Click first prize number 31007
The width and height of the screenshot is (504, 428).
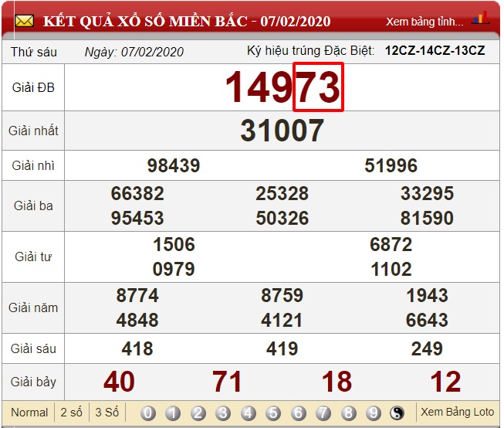coord(282,131)
